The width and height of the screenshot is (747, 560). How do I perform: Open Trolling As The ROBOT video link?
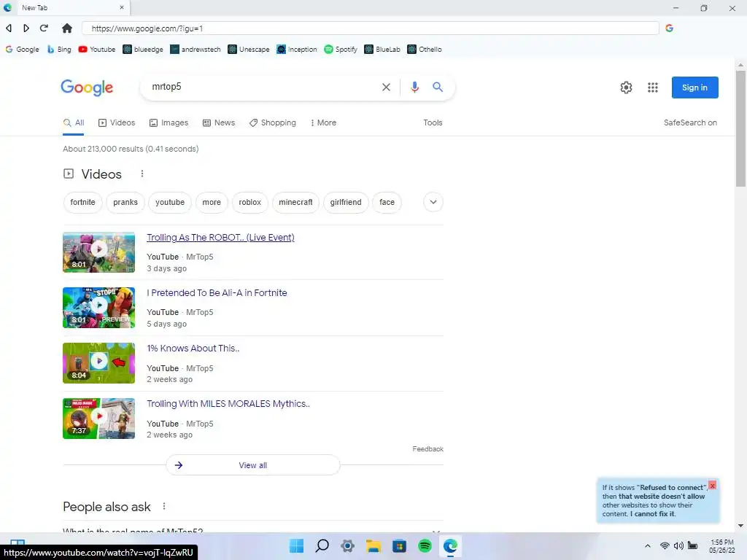click(x=220, y=238)
